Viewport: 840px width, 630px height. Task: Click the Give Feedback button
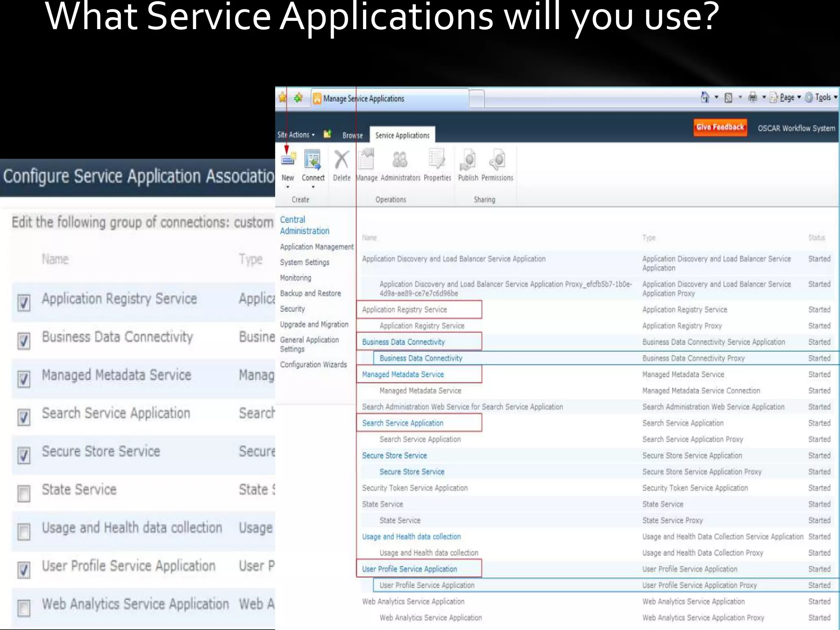[720, 127]
